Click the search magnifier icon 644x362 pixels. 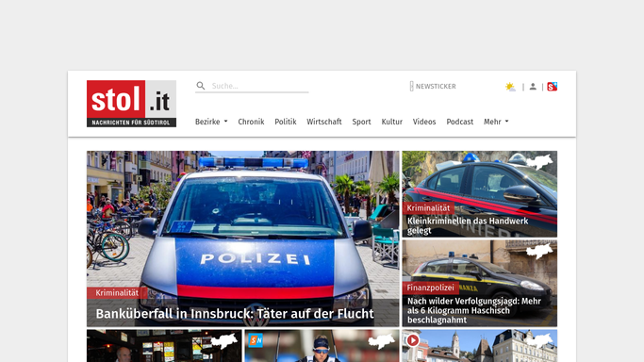click(201, 86)
